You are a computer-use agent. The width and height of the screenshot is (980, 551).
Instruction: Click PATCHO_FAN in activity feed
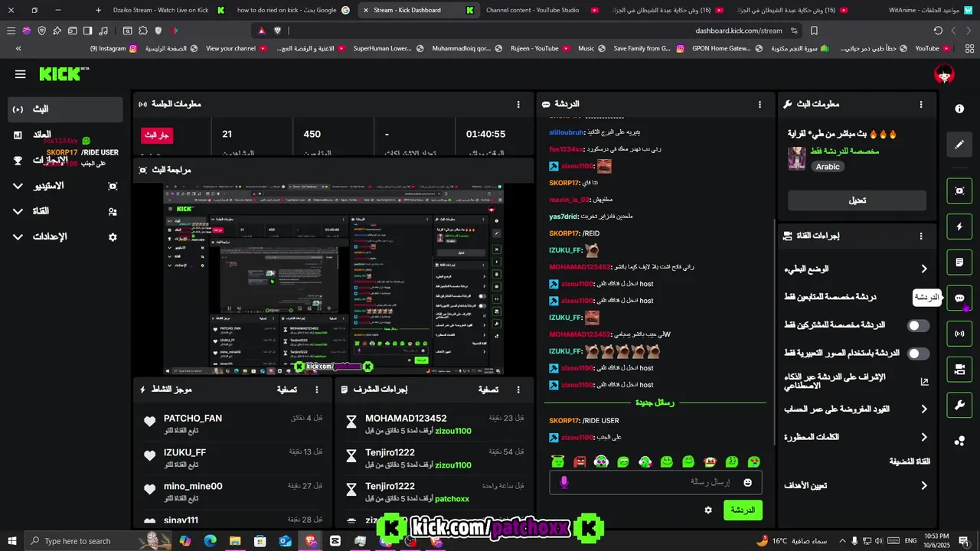(x=193, y=419)
